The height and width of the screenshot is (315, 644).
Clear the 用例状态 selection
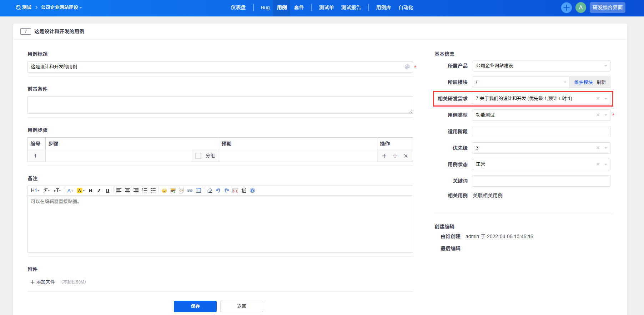coord(598,164)
